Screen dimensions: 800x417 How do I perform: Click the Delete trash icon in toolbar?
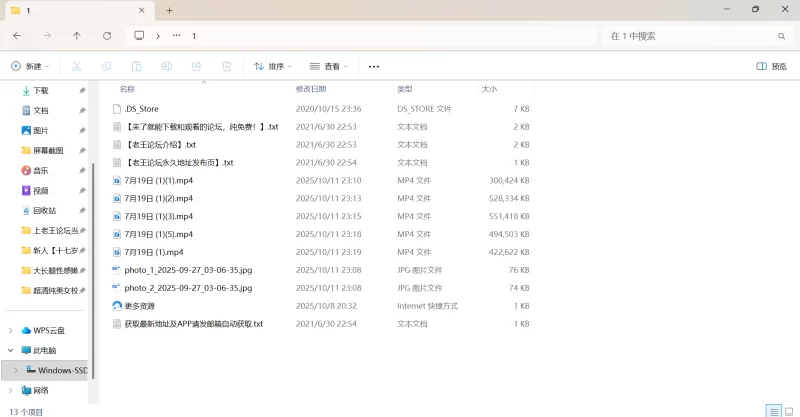click(x=227, y=66)
